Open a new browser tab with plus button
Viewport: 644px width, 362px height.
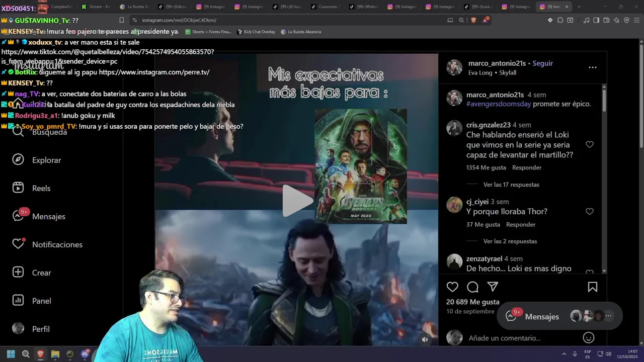(579, 7)
